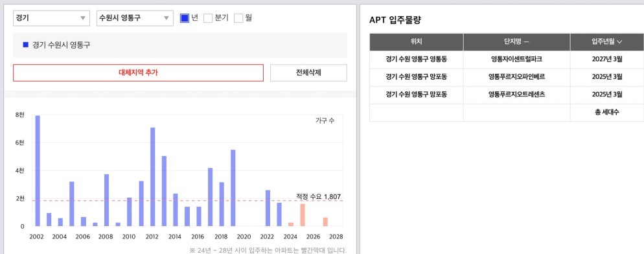Open the 수원시 영통구 district dropdown
Image resolution: width=644 pixels, height=254 pixels.
coord(135,18)
